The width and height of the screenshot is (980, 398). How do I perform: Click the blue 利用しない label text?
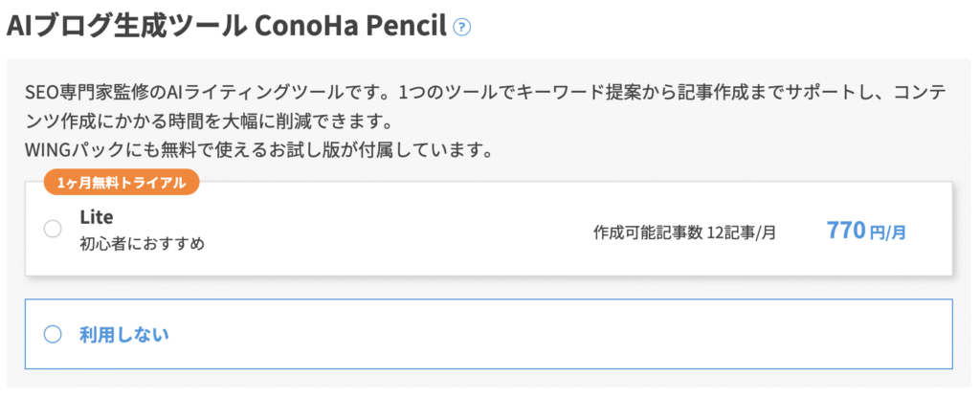pos(124,335)
